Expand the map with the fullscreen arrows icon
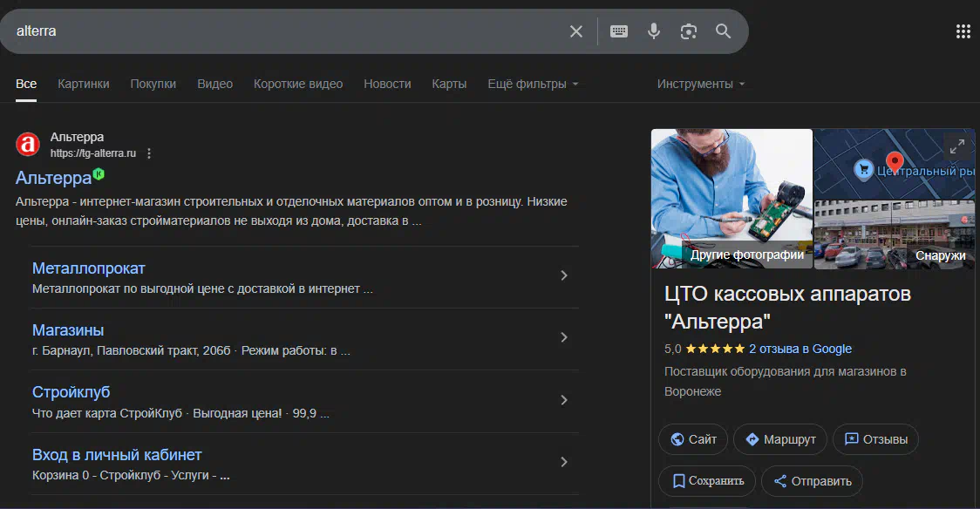The width and height of the screenshot is (980, 509). coord(956,147)
